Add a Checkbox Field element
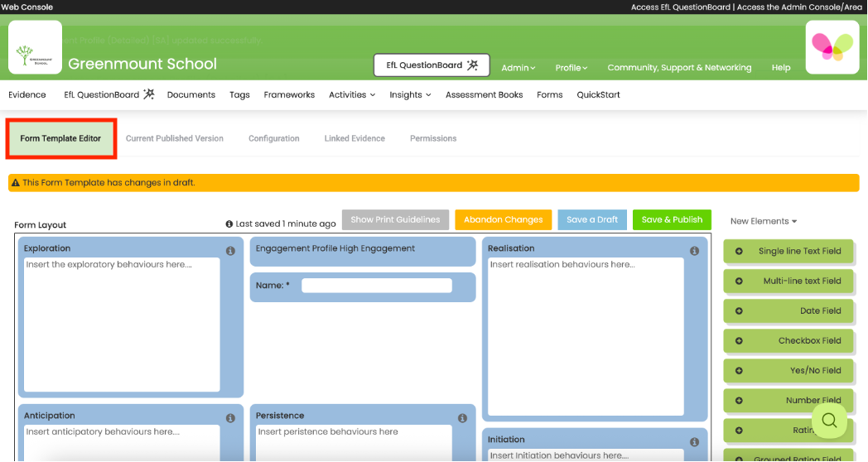The height and width of the screenshot is (462, 868). (788, 341)
